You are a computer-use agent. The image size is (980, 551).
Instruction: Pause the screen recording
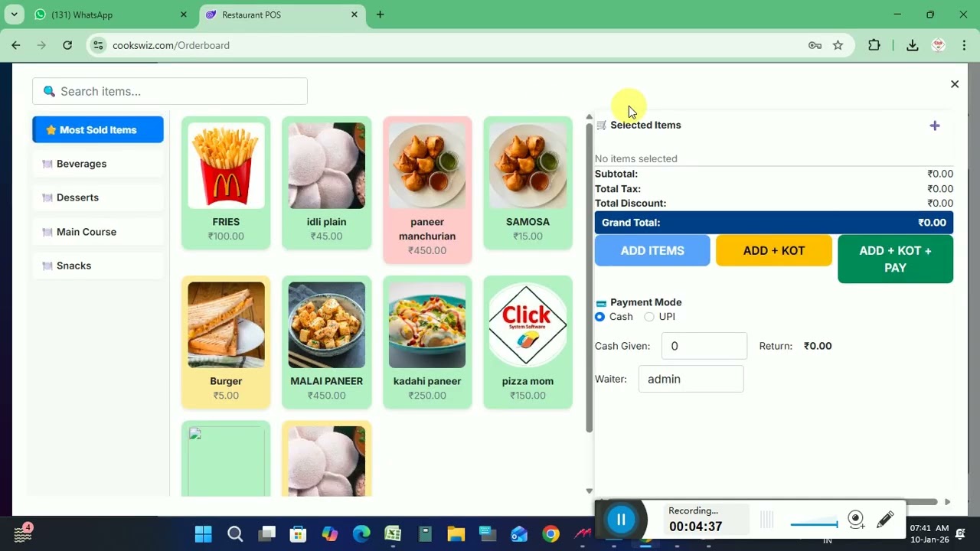click(621, 520)
